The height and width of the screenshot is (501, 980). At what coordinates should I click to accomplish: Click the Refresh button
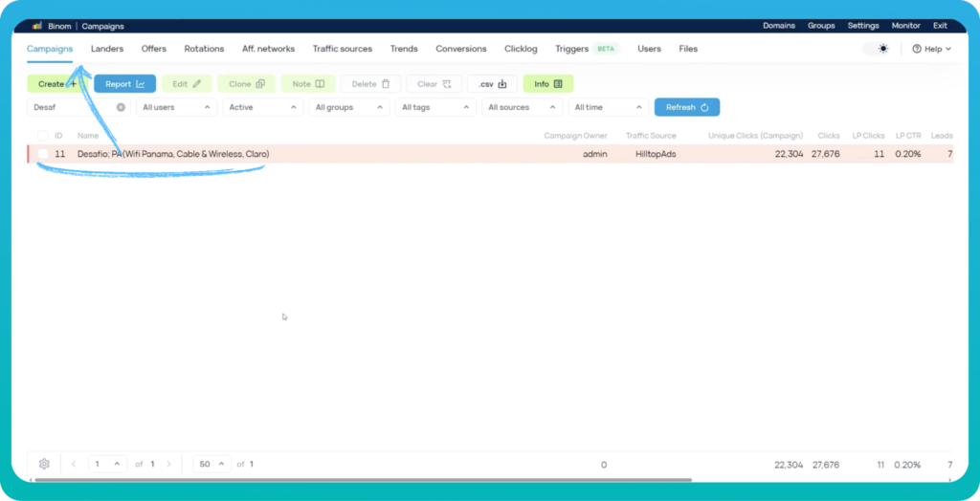(x=687, y=107)
